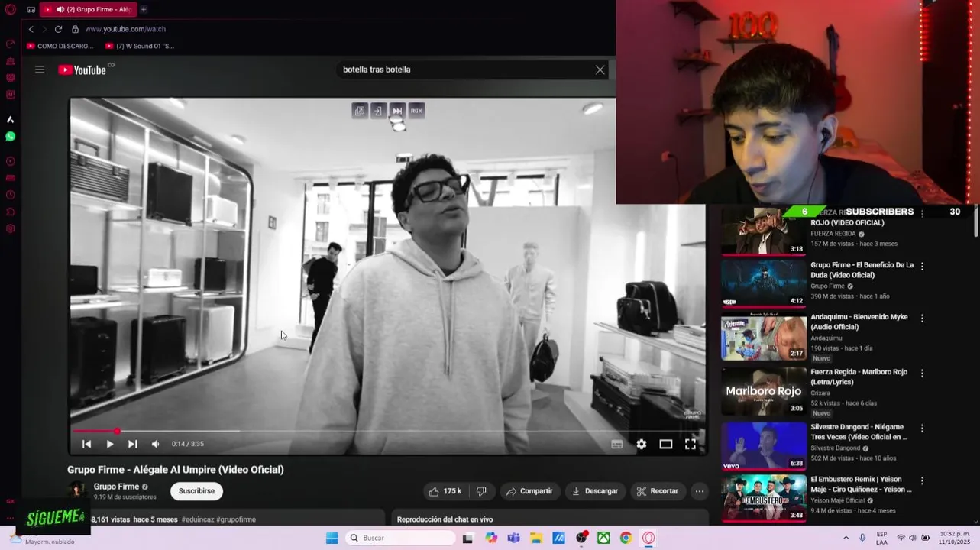Image resolution: width=980 pixels, height=550 pixels.
Task: Click the Suscribirse button
Action: tap(196, 491)
